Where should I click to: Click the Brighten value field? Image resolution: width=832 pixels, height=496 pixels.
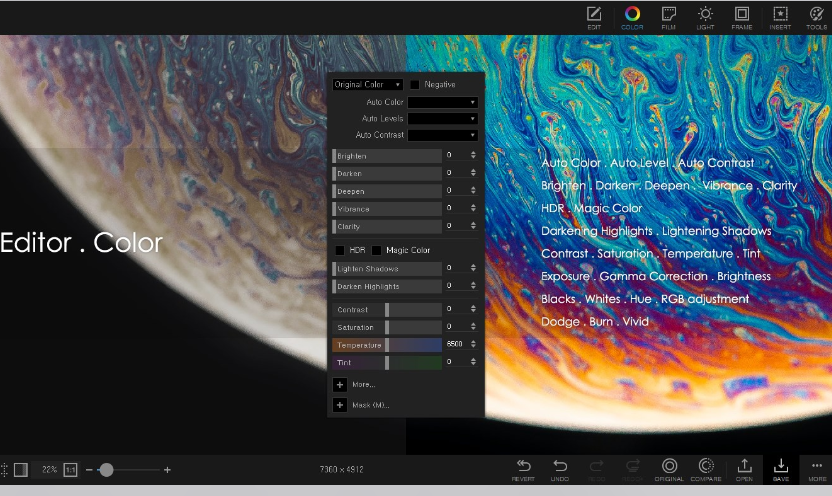point(456,155)
